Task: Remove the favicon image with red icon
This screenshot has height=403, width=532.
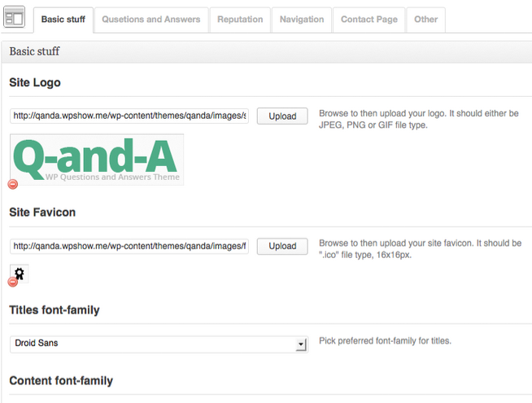Action: (x=13, y=282)
